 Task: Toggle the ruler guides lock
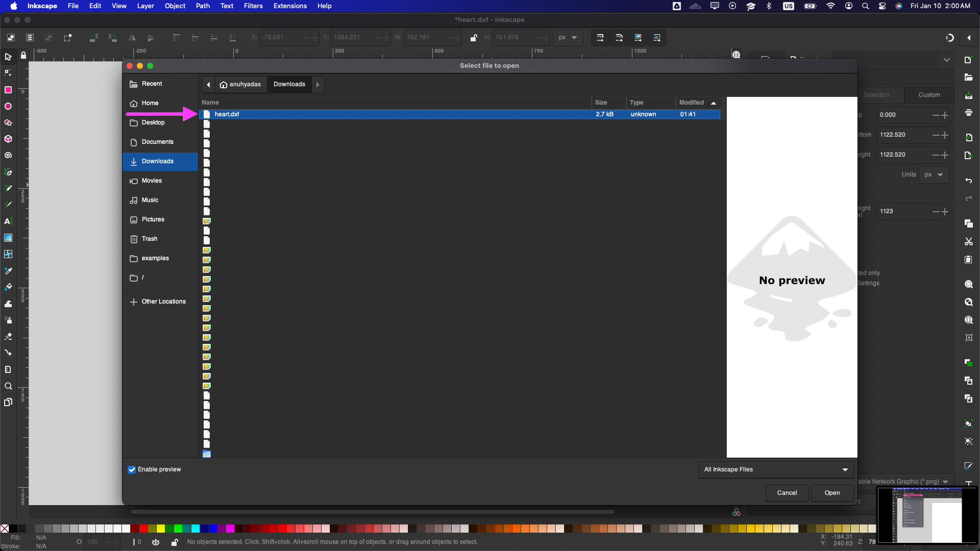[23, 55]
